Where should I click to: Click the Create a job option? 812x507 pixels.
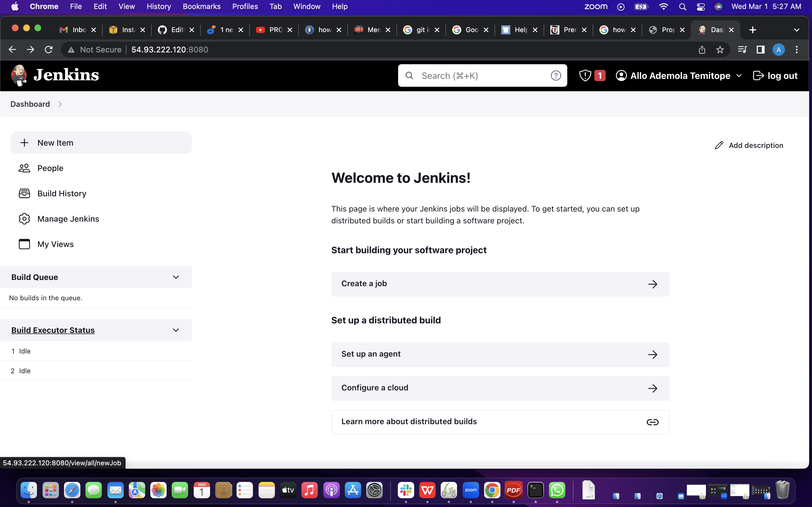499,284
